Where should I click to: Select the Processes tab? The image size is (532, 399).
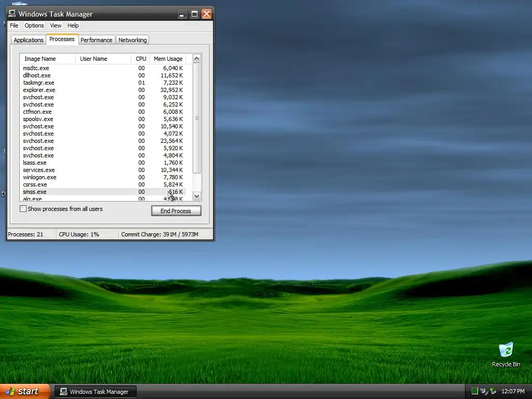tap(62, 39)
